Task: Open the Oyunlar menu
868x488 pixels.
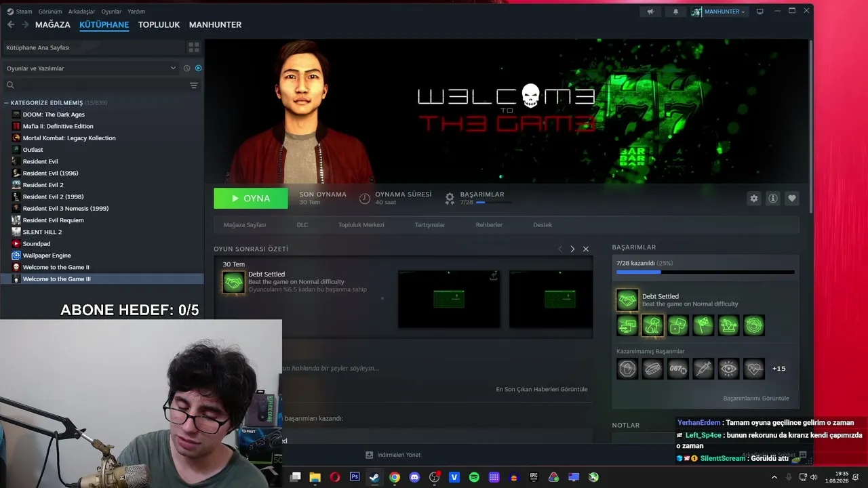Action: click(112, 12)
